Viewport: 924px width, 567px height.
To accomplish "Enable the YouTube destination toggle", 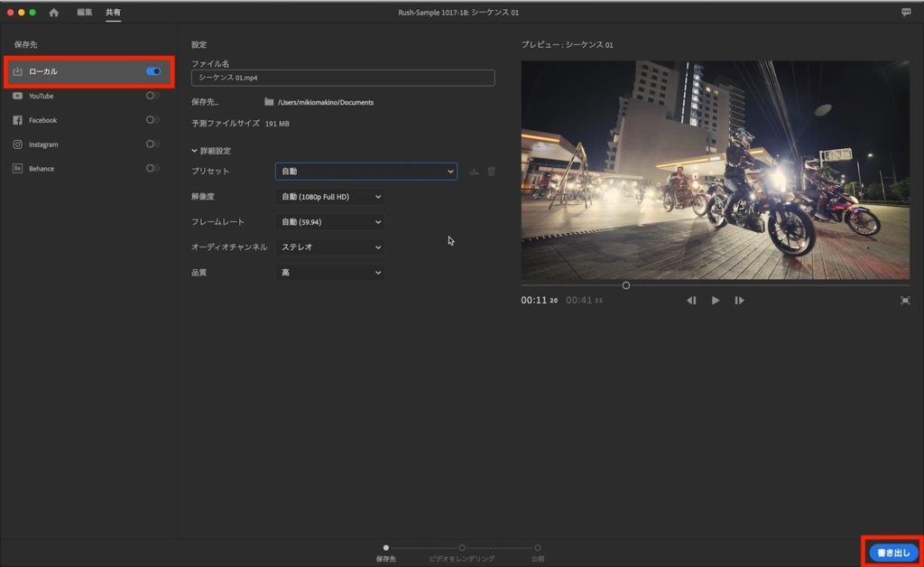I will 153,96.
